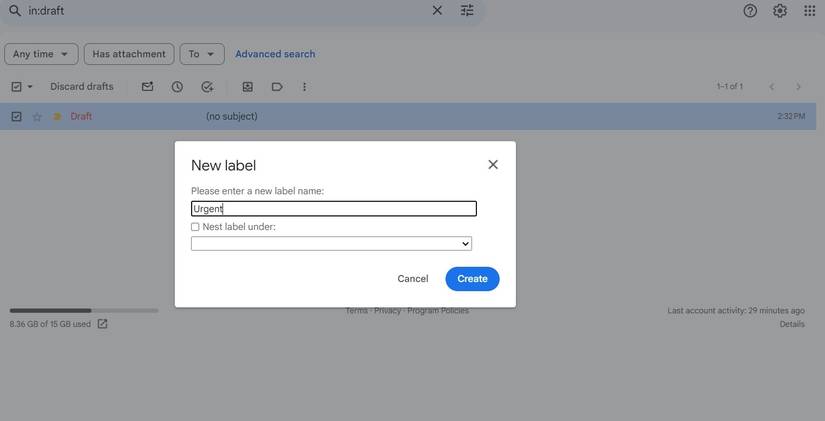Click the 8.36 GB of 15 GB used text
The width and height of the screenshot is (825, 421).
(x=50, y=324)
